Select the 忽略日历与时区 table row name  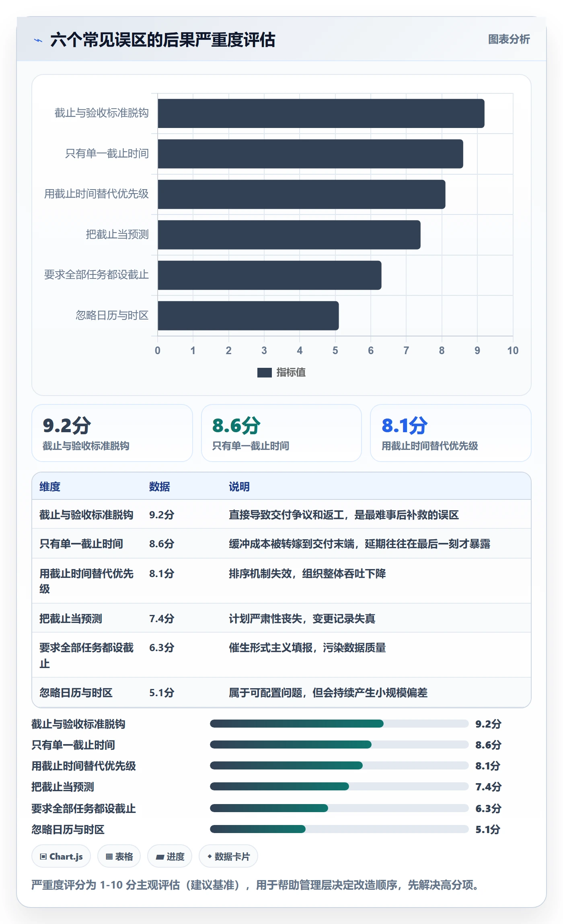point(76,693)
